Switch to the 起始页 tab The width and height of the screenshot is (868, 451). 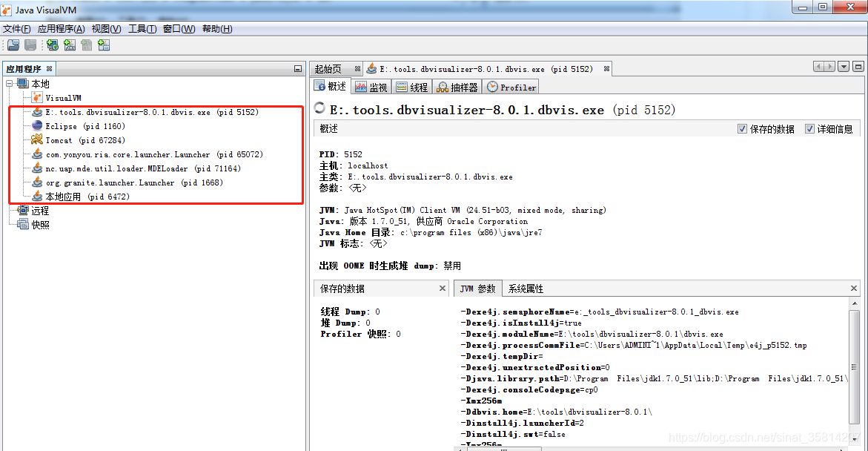pos(328,69)
